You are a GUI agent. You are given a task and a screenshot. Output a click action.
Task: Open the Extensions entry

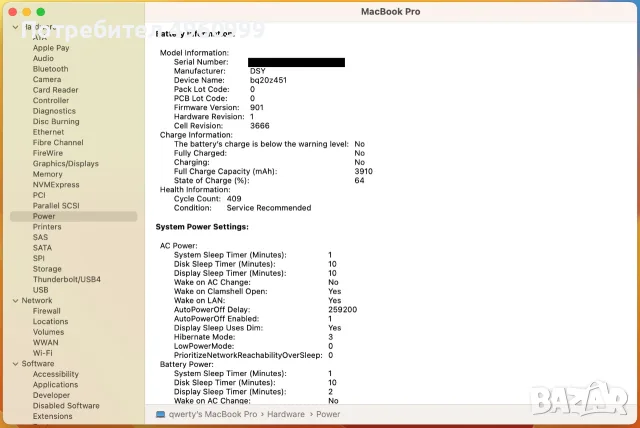point(53,417)
